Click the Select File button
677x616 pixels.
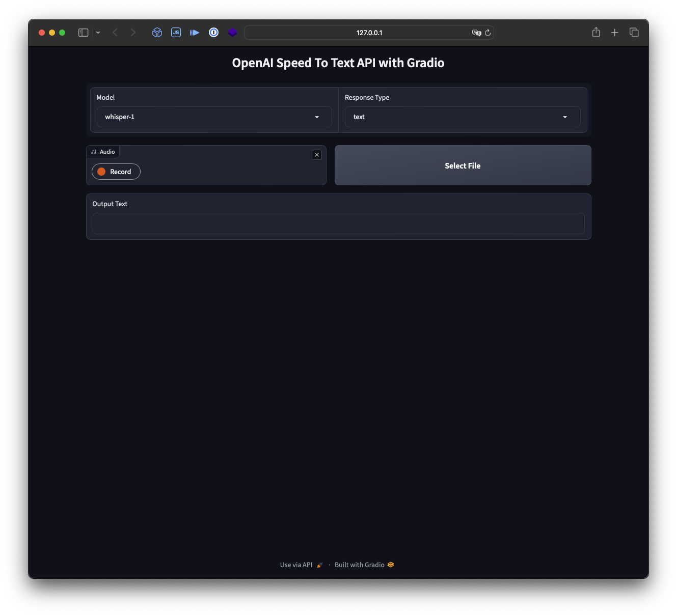pos(463,165)
